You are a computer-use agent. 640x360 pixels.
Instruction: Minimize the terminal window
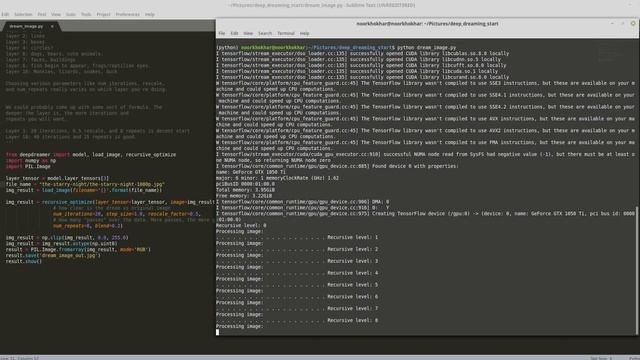tap(612, 24)
